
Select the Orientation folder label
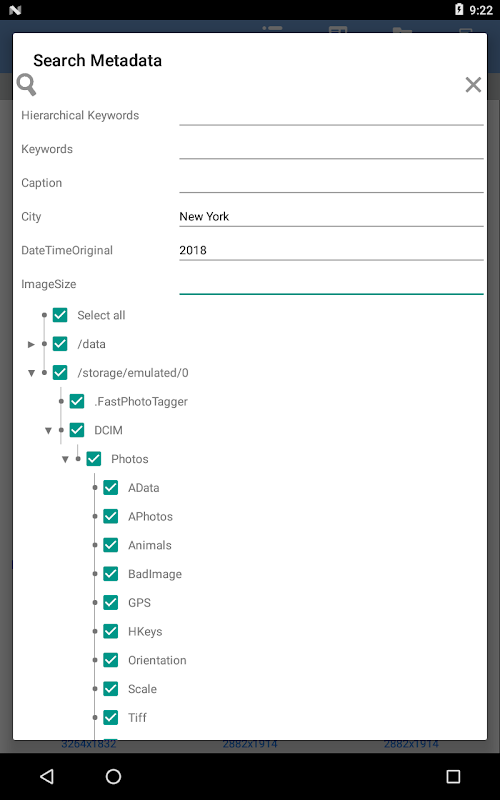click(157, 660)
